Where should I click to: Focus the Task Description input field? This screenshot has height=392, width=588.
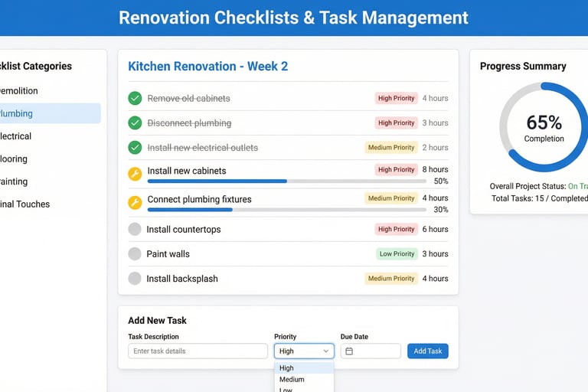(198, 351)
